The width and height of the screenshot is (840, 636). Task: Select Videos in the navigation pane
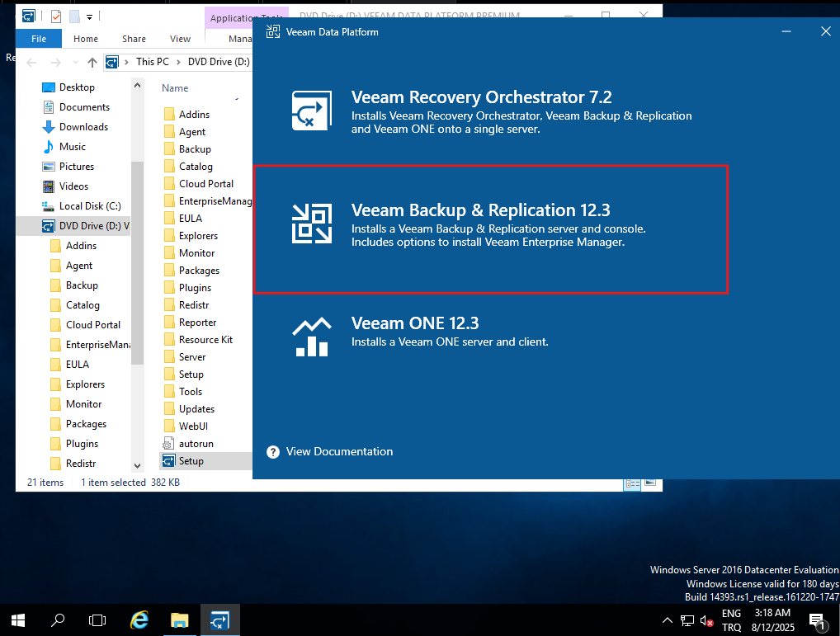tap(73, 186)
